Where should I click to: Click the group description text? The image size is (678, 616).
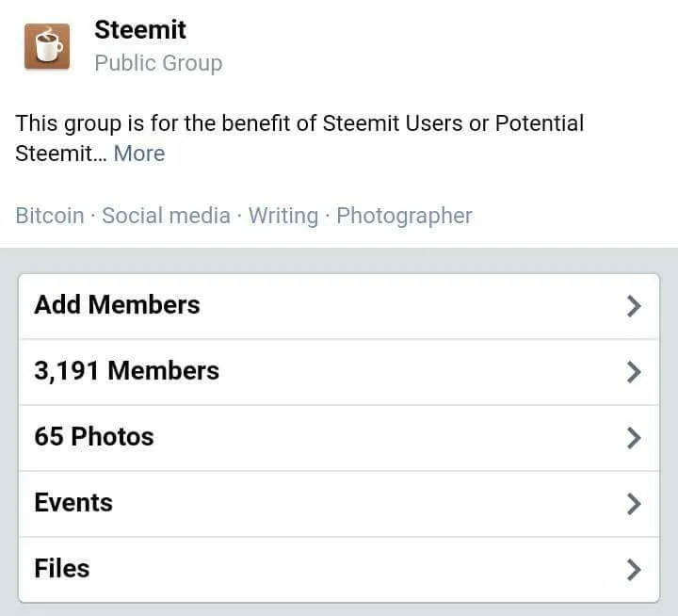[299, 138]
